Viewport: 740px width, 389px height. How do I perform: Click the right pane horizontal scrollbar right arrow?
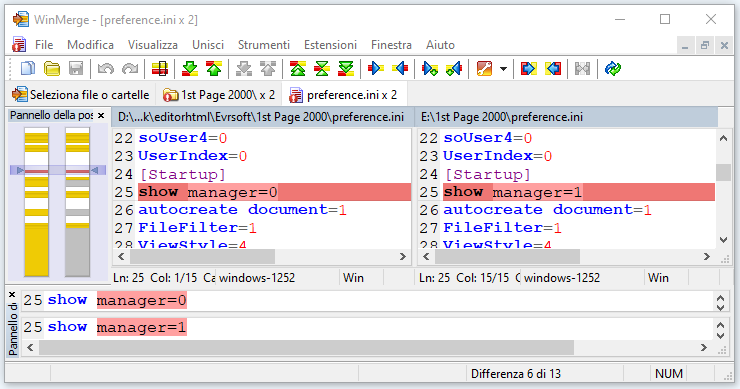[x=706, y=256]
